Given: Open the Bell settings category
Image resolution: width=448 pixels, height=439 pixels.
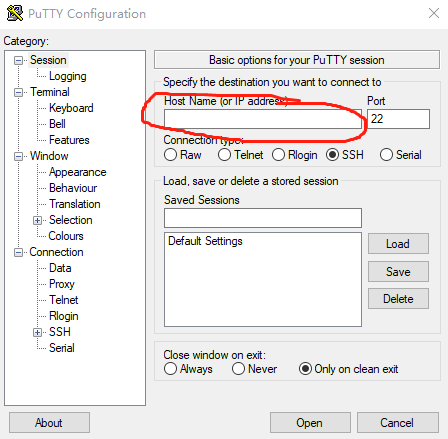Looking at the screenshot, I should coord(57,124).
